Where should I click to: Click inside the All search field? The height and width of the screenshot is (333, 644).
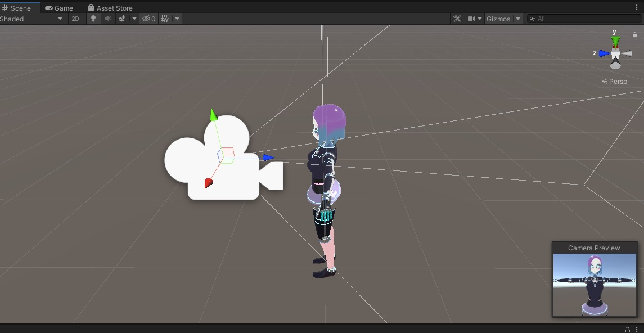(562, 19)
